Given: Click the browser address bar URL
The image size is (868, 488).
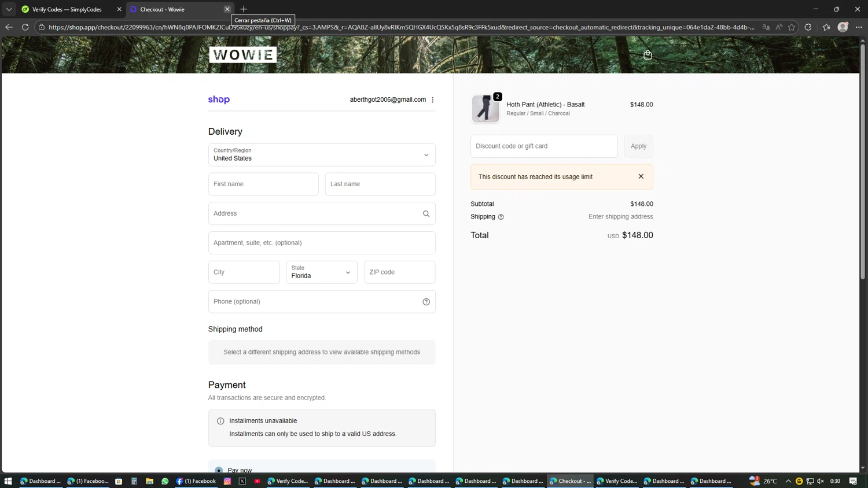Looking at the screenshot, I should (x=401, y=27).
